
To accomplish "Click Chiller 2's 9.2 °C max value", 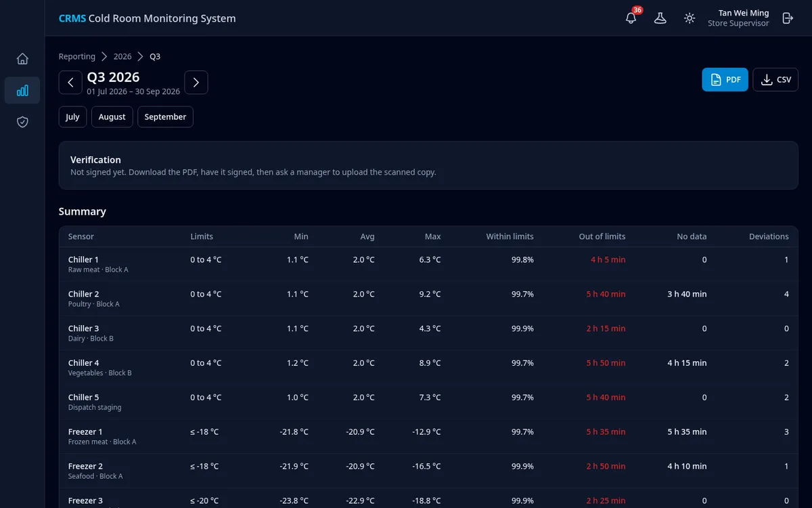I will pos(430,294).
